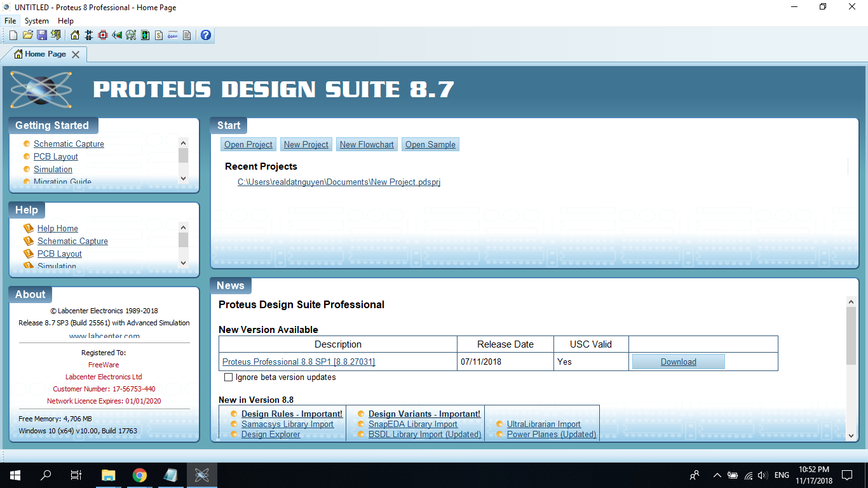Open File Explorer from the taskbar
868x488 pixels.
tap(109, 475)
